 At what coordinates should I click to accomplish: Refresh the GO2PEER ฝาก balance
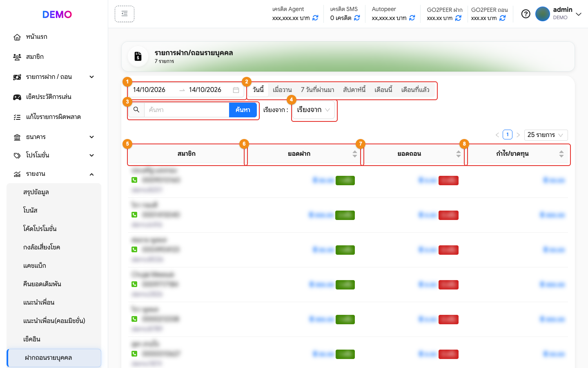click(x=458, y=18)
